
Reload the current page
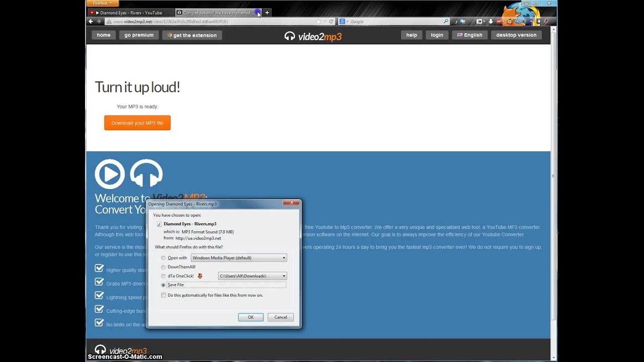(x=331, y=22)
